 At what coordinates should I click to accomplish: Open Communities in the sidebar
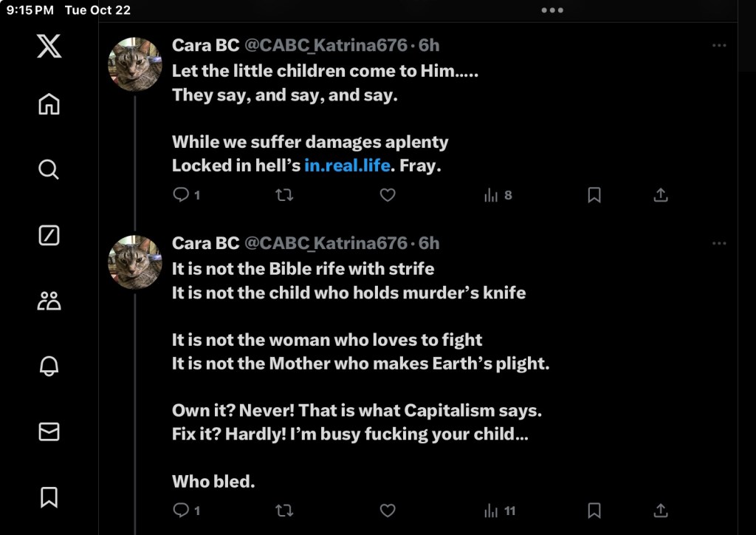pyautogui.click(x=49, y=301)
